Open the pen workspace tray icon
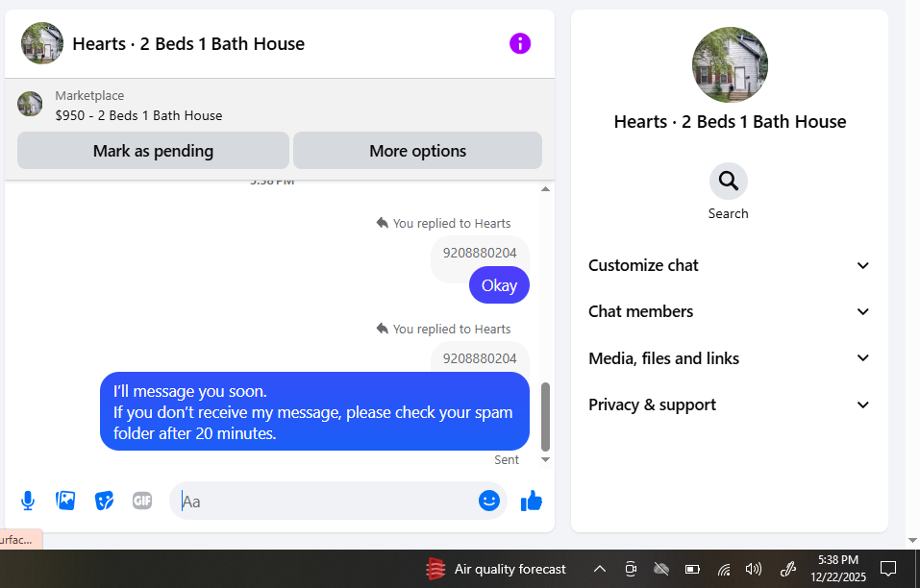 787,569
